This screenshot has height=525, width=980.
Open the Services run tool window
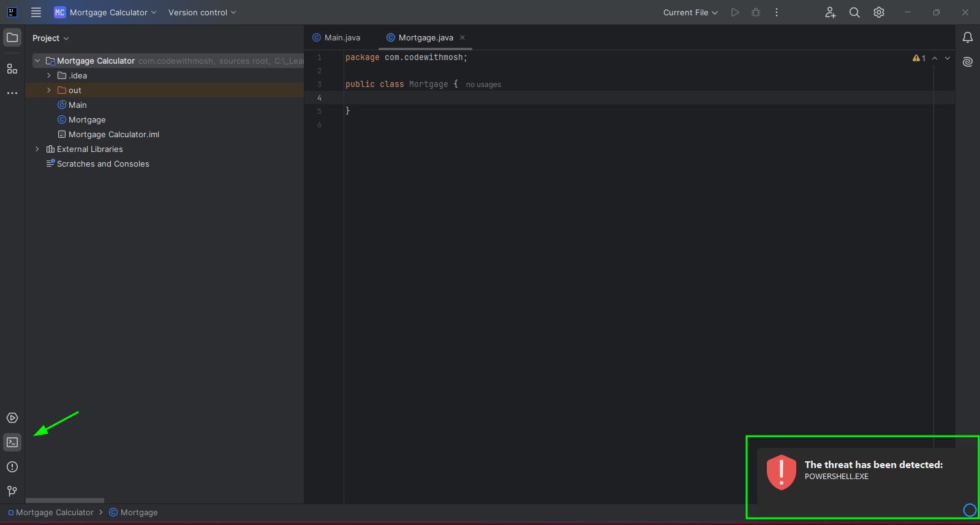pos(12,418)
